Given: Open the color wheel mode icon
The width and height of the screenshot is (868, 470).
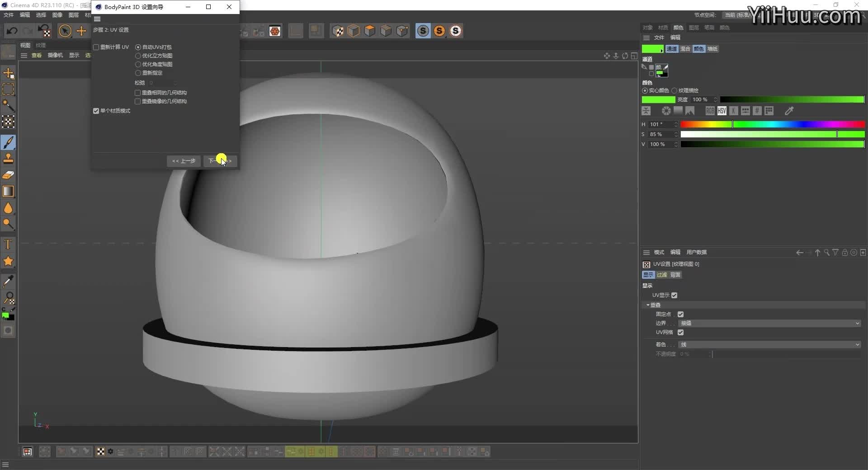Looking at the screenshot, I should [x=666, y=111].
